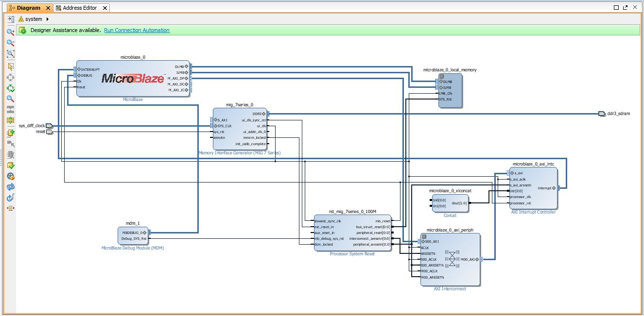This screenshot has width=644, height=316.
Task: Expand the MBDEBUG_0 port on mdm_1
Action: [x=144, y=233]
